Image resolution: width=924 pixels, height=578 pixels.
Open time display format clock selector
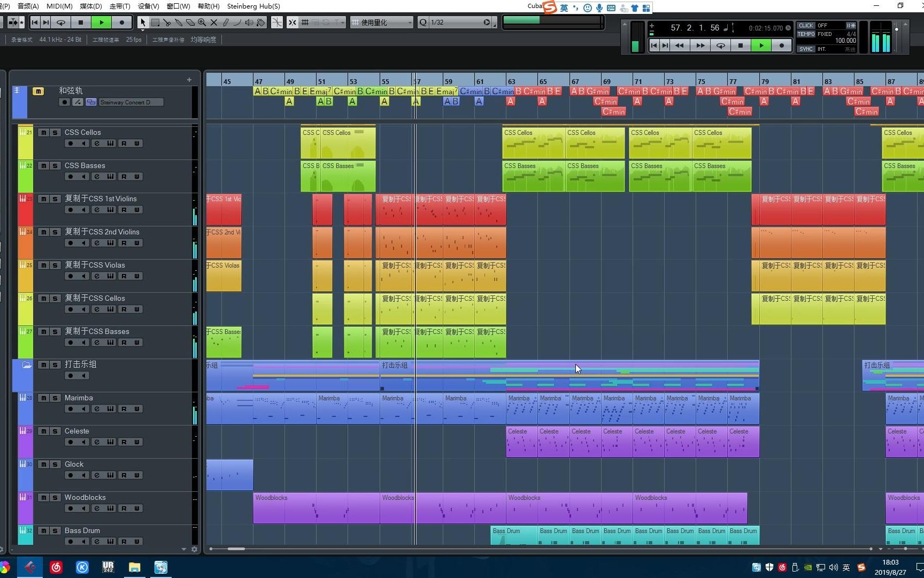coord(788,28)
